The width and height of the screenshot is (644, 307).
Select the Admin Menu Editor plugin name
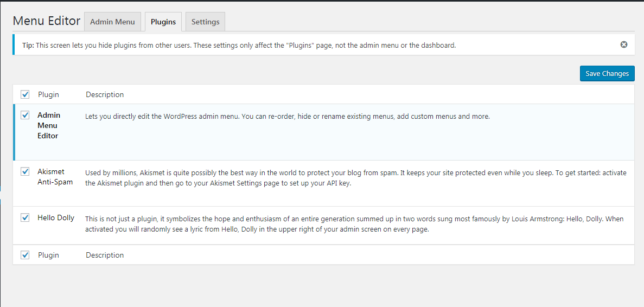48,126
